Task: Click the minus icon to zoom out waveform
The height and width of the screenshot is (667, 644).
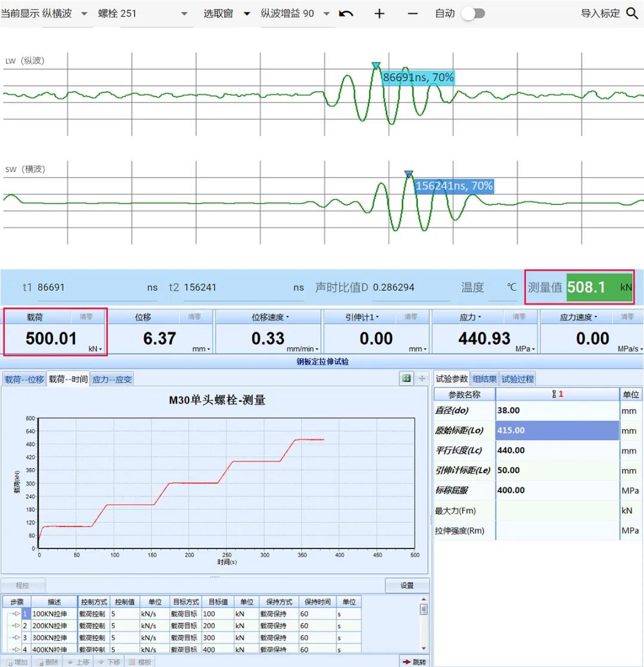Action: (x=413, y=13)
